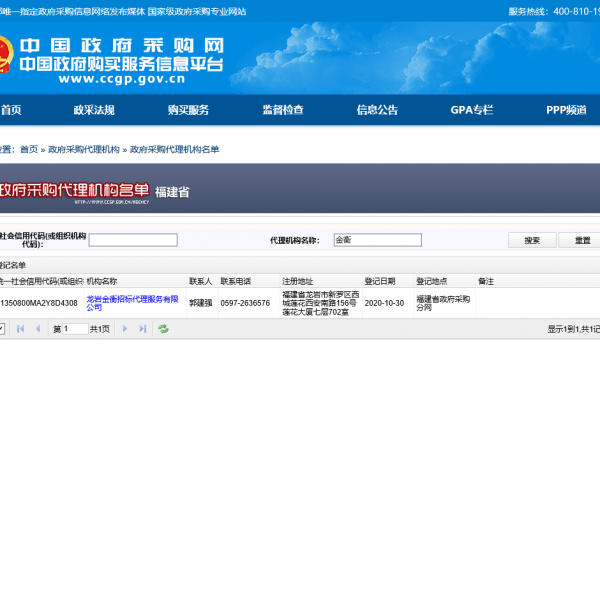
Task: Open the PPP频道 navigation item
Action: 566,110
